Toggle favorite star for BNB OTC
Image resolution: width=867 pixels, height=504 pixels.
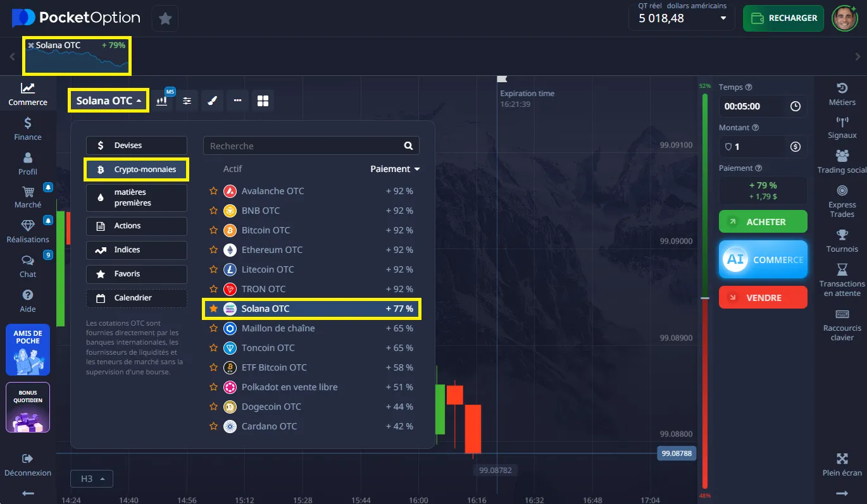[214, 211]
